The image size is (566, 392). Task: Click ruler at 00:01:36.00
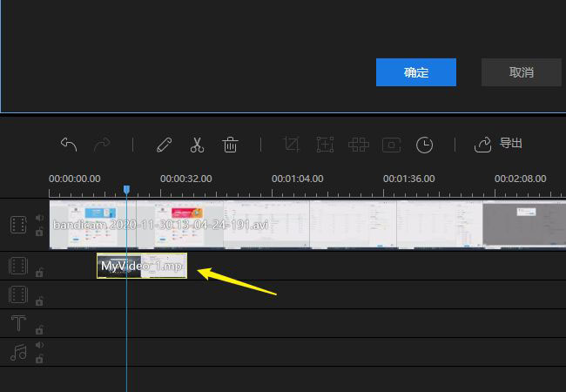point(409,179)
